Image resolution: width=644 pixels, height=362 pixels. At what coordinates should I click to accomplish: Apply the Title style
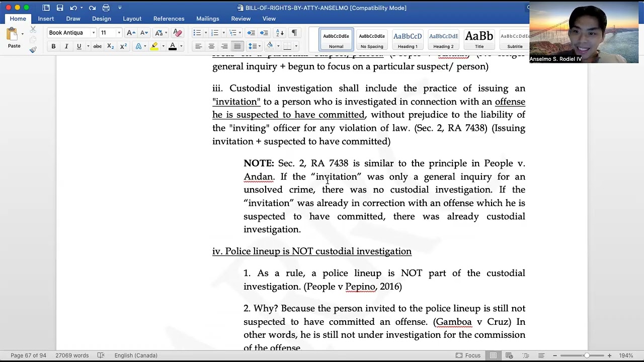(479, 40)
